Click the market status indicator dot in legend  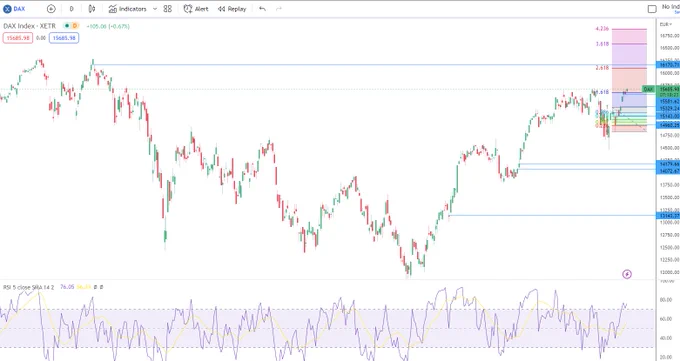coord(67,26)
